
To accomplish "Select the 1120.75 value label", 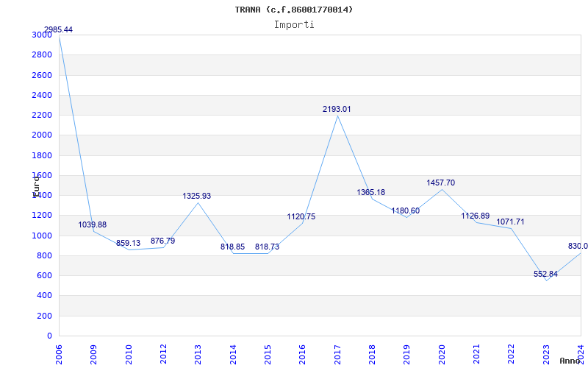I will tap(301, 216).
